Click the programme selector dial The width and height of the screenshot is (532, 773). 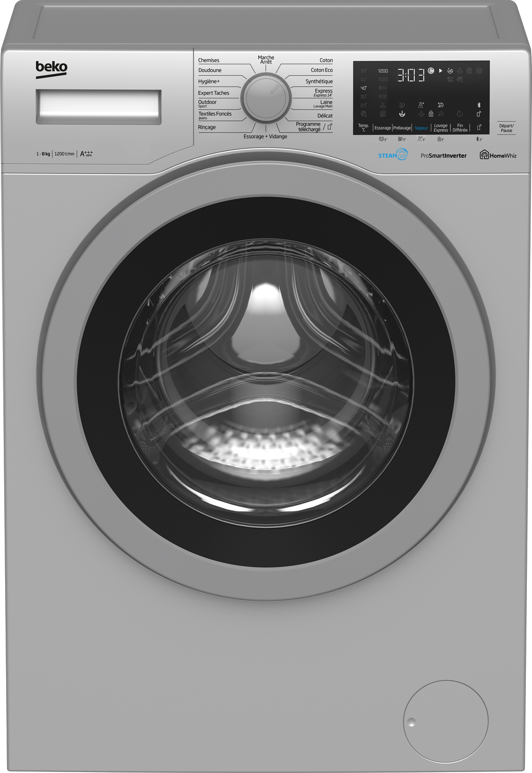pos(266,98)
